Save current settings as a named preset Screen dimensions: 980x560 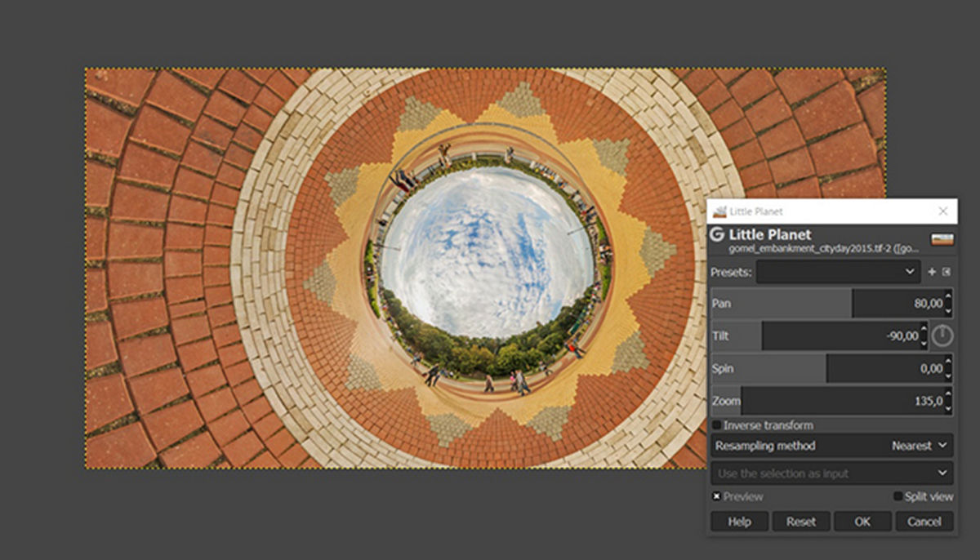point(932,271)
